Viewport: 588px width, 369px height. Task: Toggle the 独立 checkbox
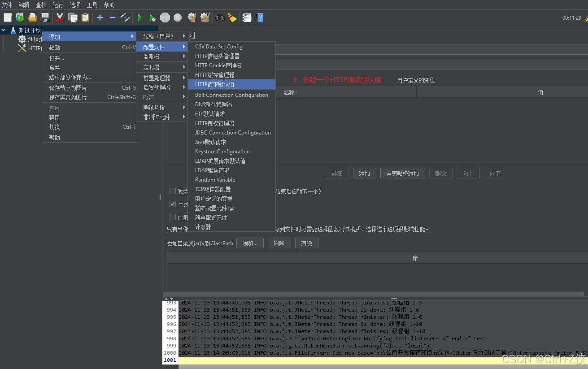point(173,191)
